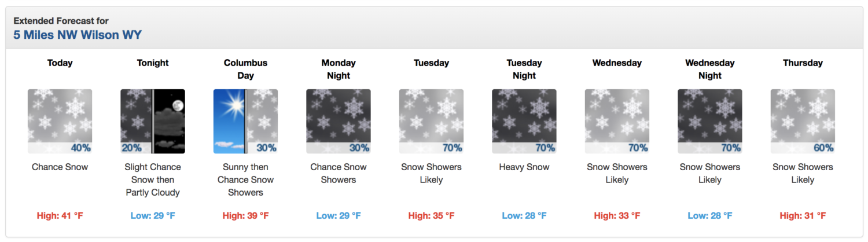
Task: Open the Wednesday Night snow icon
Action: [x=710, y=121]
